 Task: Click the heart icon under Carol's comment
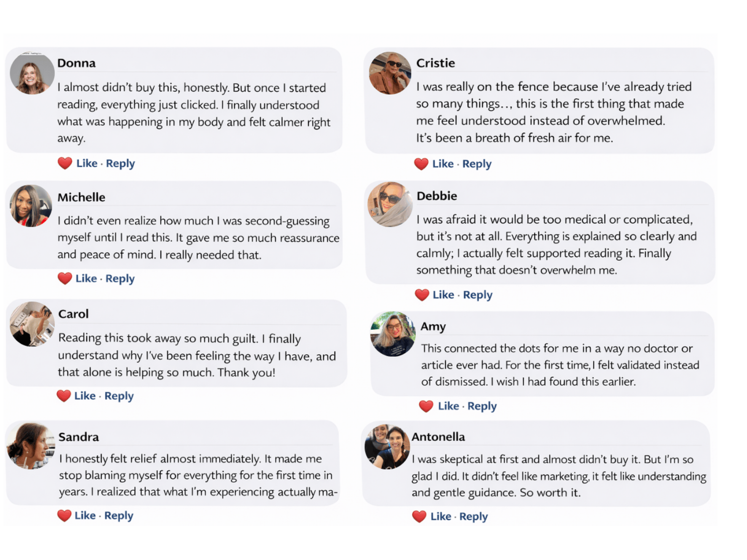point(64,396)
